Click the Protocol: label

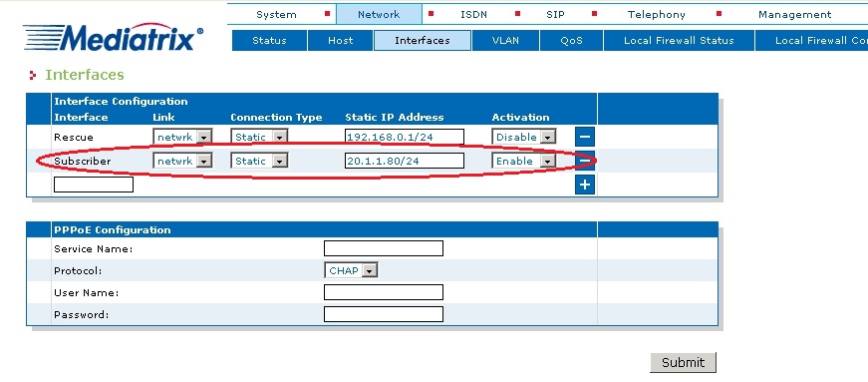78,270
